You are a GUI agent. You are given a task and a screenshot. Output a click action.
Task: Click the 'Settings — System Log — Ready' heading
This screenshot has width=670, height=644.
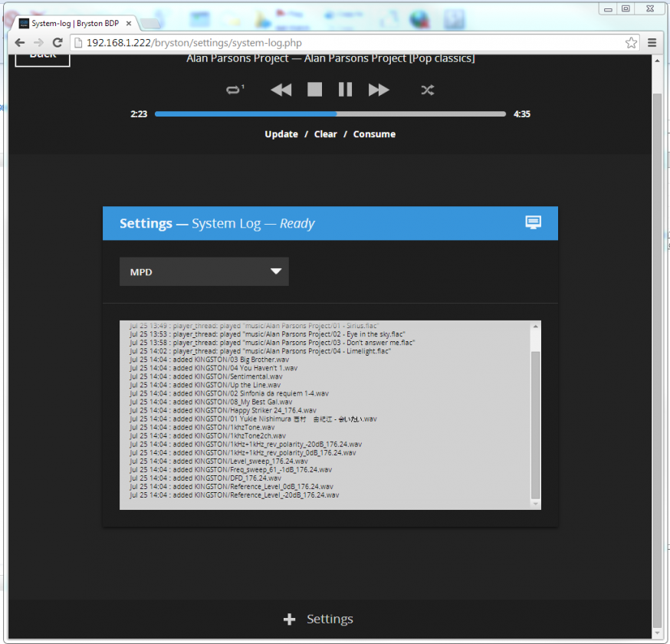(x=217, y=224)
